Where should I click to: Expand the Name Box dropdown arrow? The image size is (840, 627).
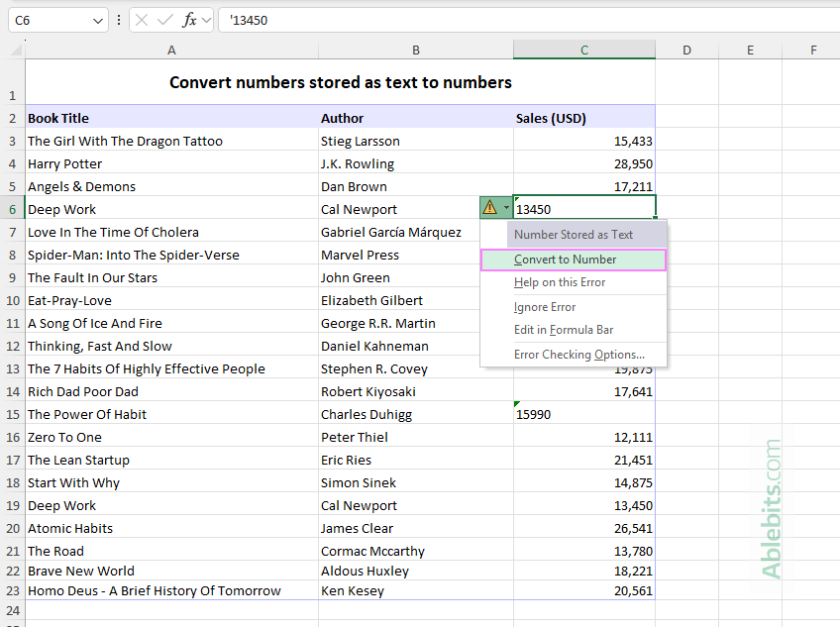pos(97,21)
